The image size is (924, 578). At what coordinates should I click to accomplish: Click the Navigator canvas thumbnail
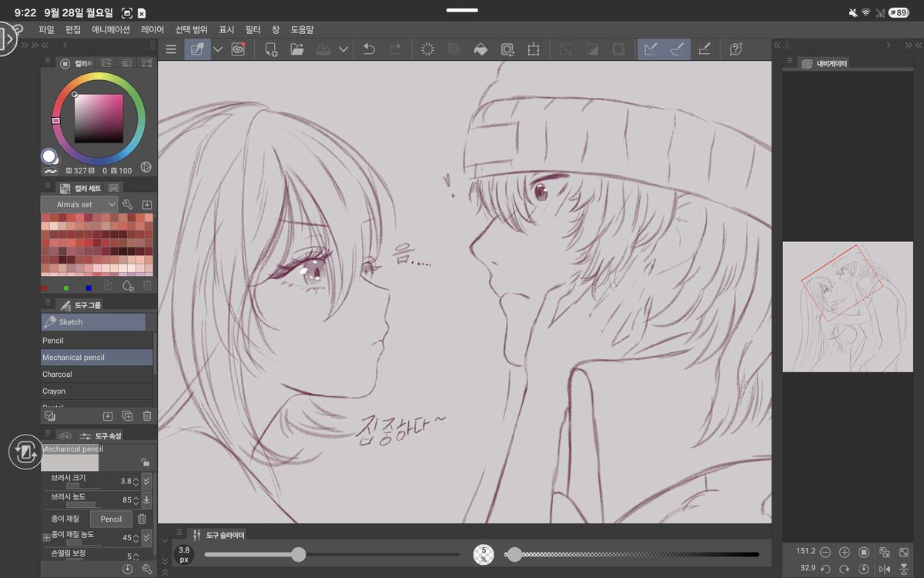pyautogui.click(x=848, y=307)
